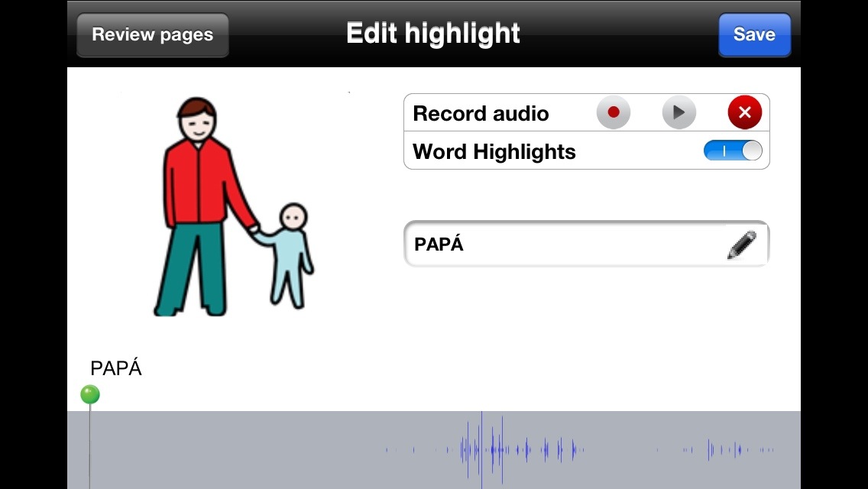
Task: Tap the Word Highlights label
Action: (x=494, y=152)
